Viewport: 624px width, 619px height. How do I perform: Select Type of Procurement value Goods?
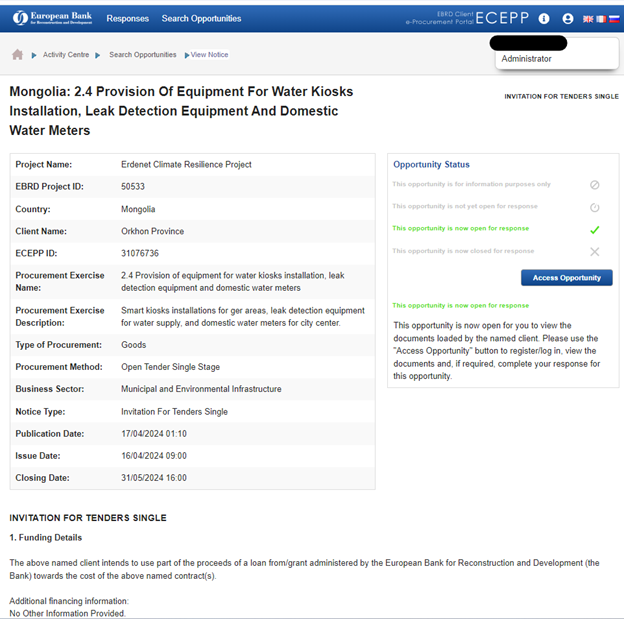134,345
